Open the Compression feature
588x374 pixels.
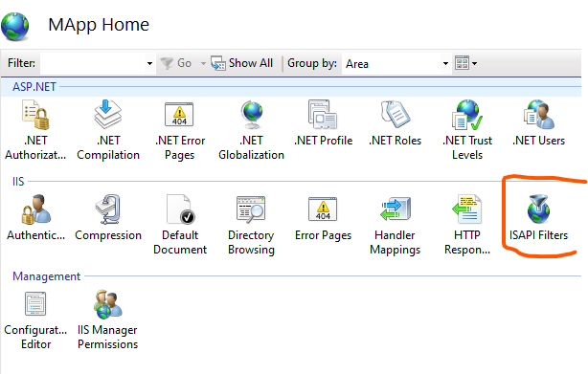coord(108,217)
